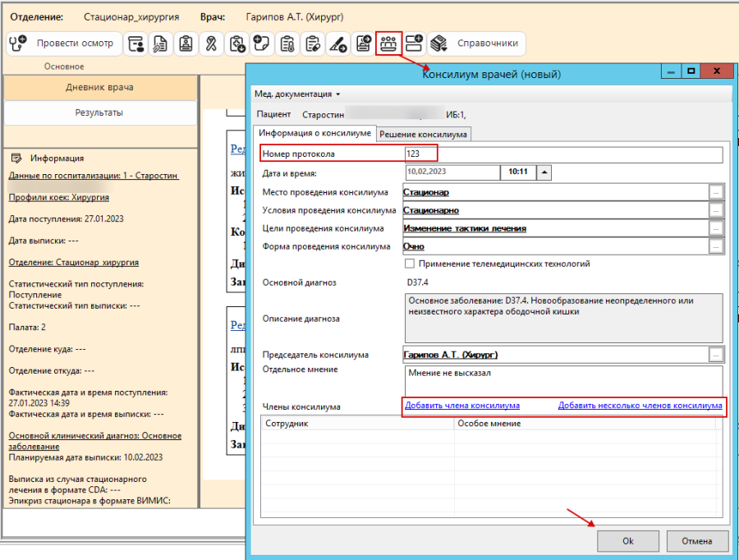Viewport: 739px width, 560px height.
Task: Click the Отдельное мнение text area
Action: click(x=563, y=381)
